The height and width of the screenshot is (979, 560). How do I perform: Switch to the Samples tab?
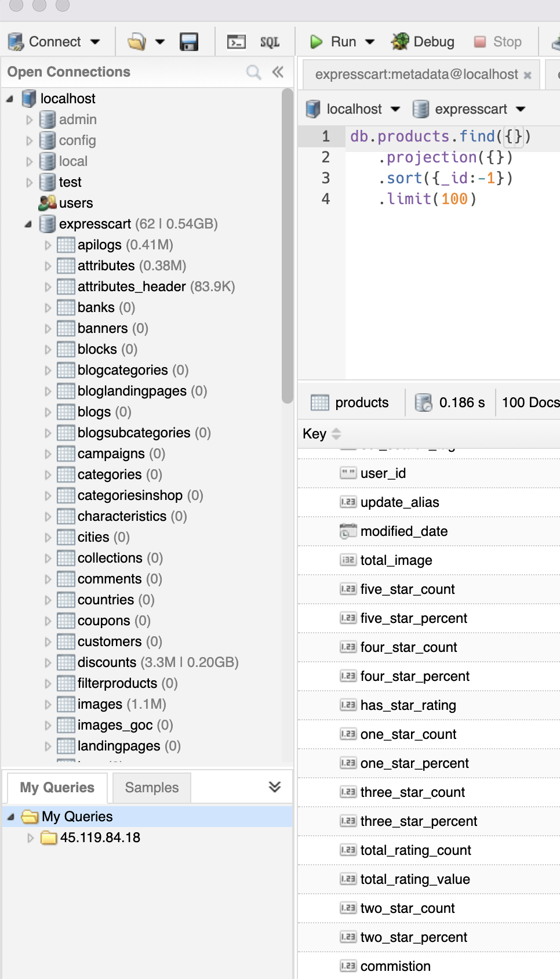(x=152, y=788)
